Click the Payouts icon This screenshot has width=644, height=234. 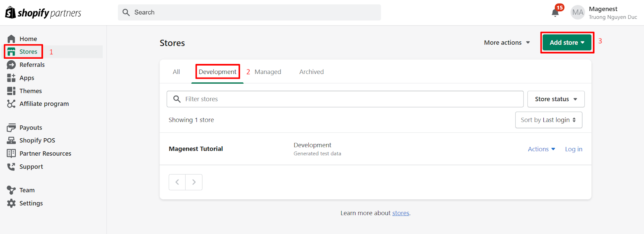coord(11,127)
